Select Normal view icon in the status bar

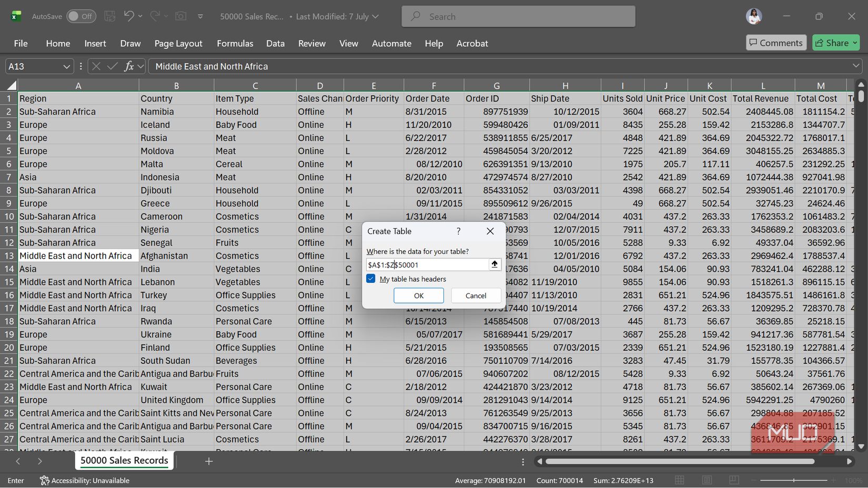[679, 480]
